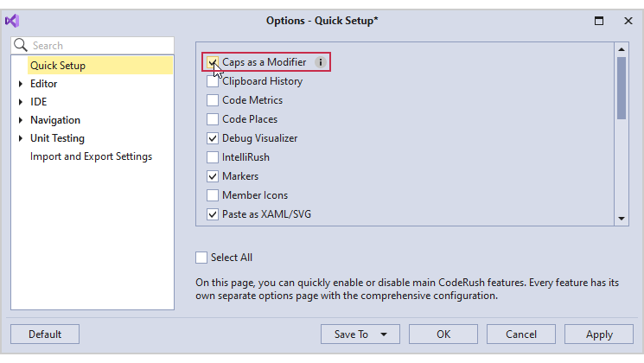
Task: Open the Save To dropdown arrow
Action: [383, 334]
